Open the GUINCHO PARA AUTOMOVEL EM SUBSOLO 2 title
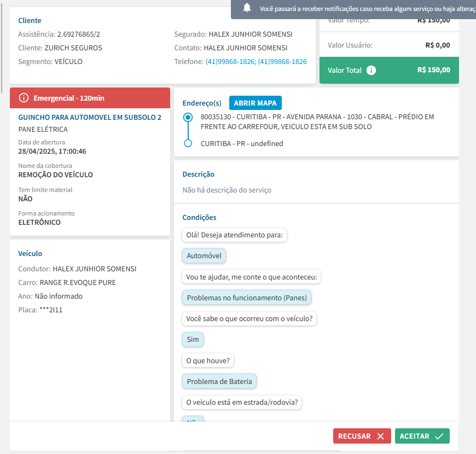 (90, 117)
